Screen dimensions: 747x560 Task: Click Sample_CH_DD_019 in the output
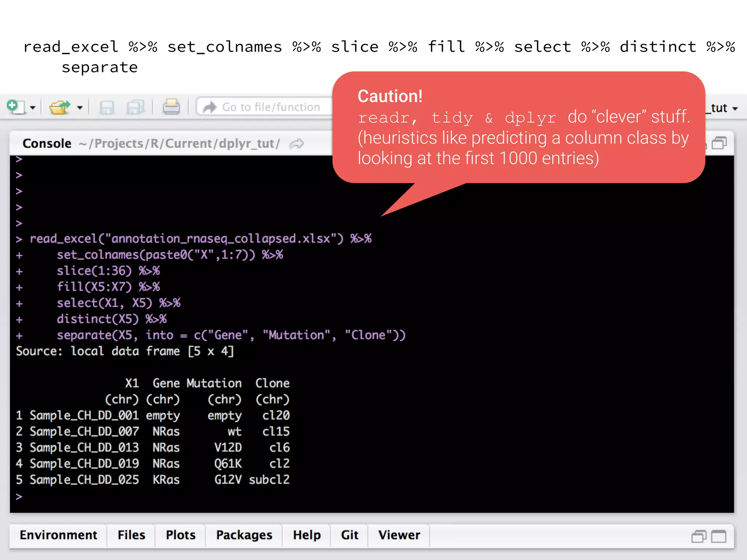tap(84, 464)
